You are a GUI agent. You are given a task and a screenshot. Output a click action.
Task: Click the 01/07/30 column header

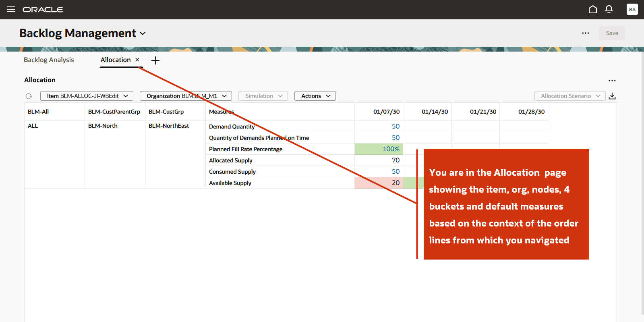pyautogui.click(x=379, y=112)
